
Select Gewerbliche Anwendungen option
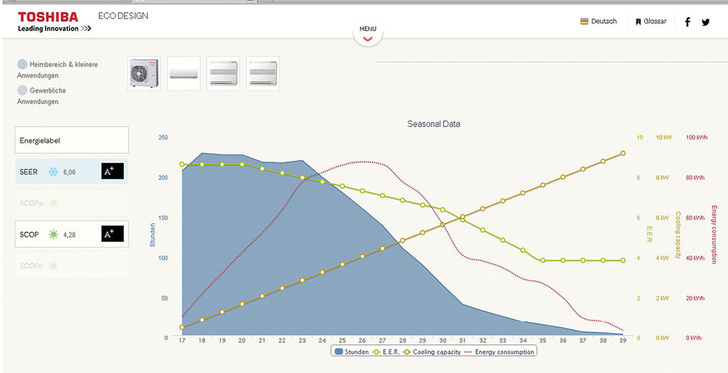[42, 96]
